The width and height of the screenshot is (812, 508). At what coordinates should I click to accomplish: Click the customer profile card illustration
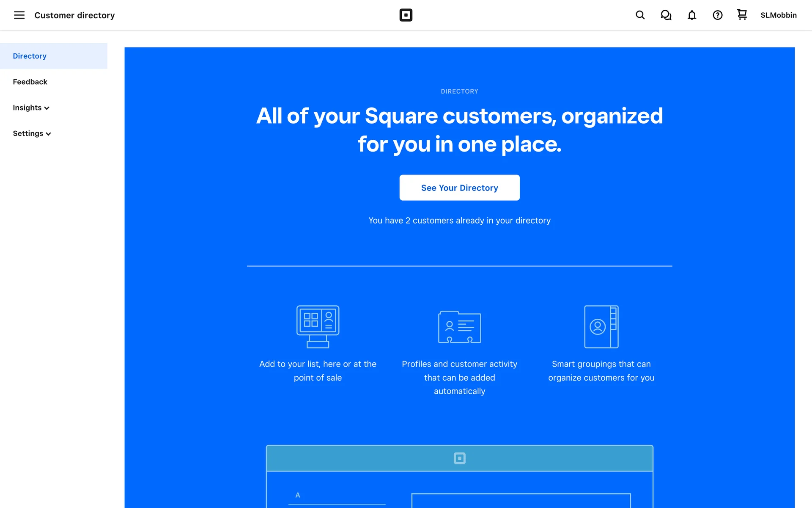point(459,327)
